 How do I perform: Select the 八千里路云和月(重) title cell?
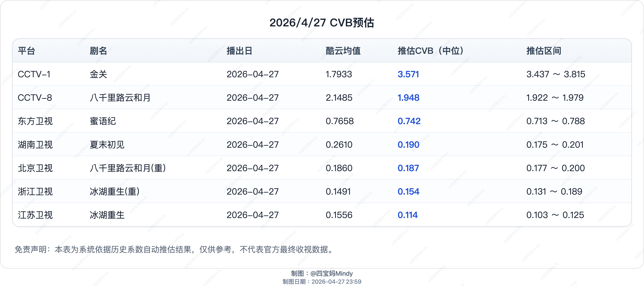[x=128, y=168]
